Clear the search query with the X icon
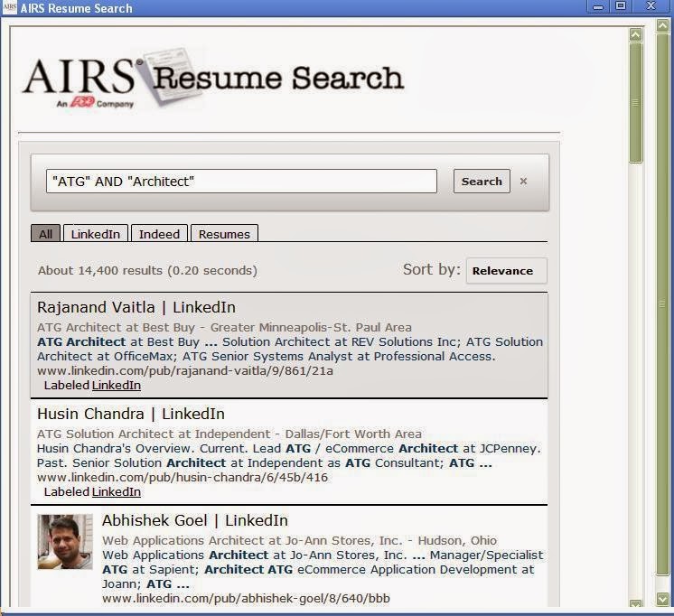The width and height of the screenshot is (674, 616). click(x=523, y=181)
